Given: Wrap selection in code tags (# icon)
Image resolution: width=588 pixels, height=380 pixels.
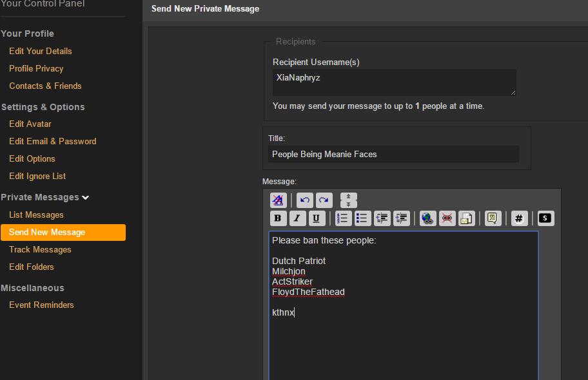Looking at the screenshot, I should coord(519,218).
